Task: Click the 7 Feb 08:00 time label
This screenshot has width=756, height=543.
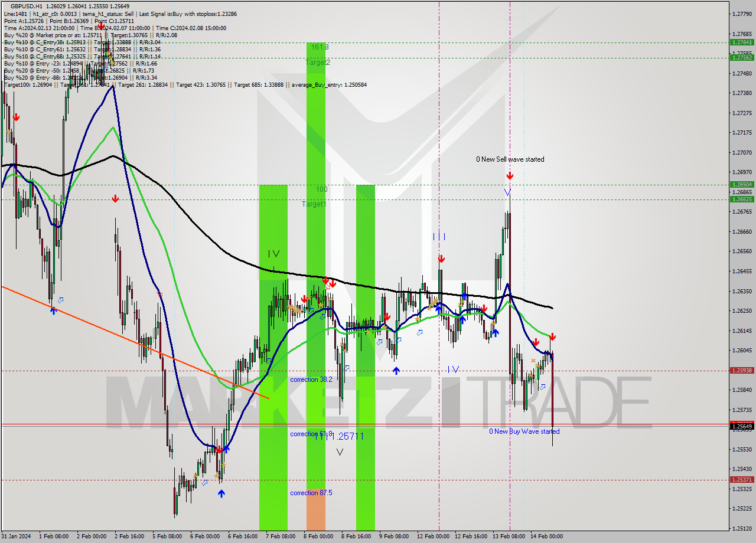Action: point(281,537)
